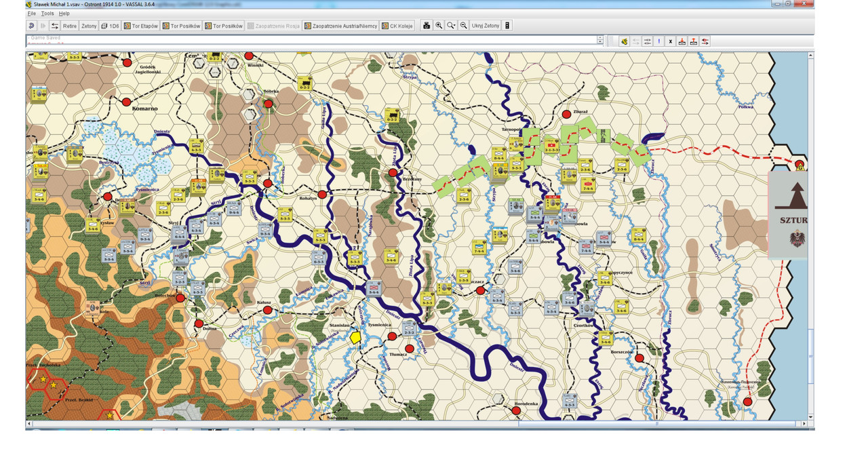The height and width of the screenshot is (470, 868).
Task: Select the yellow pentagon marker near Stanisław
Action: 355,337
